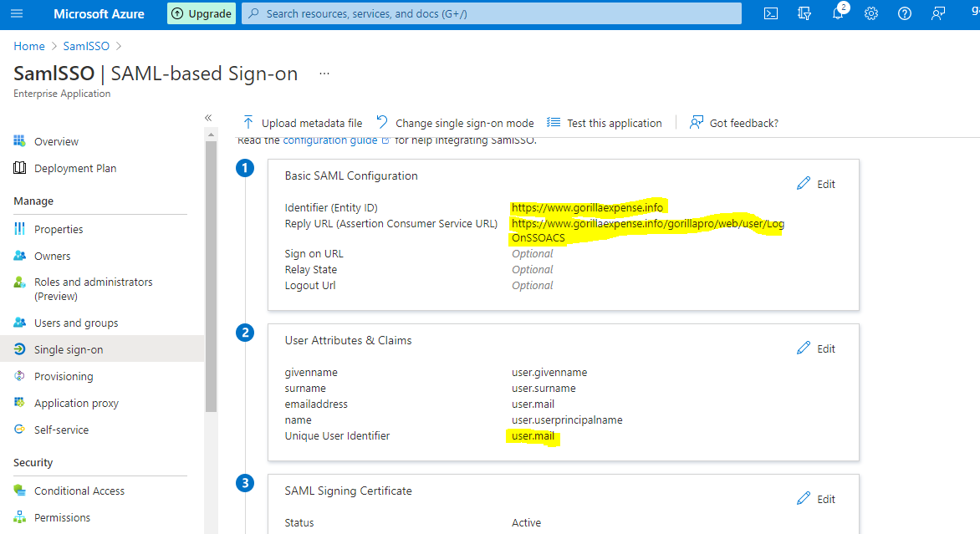Open Cloud Shell from the top bar
Screen dimensions: 980x534
[x=771, y=13]
